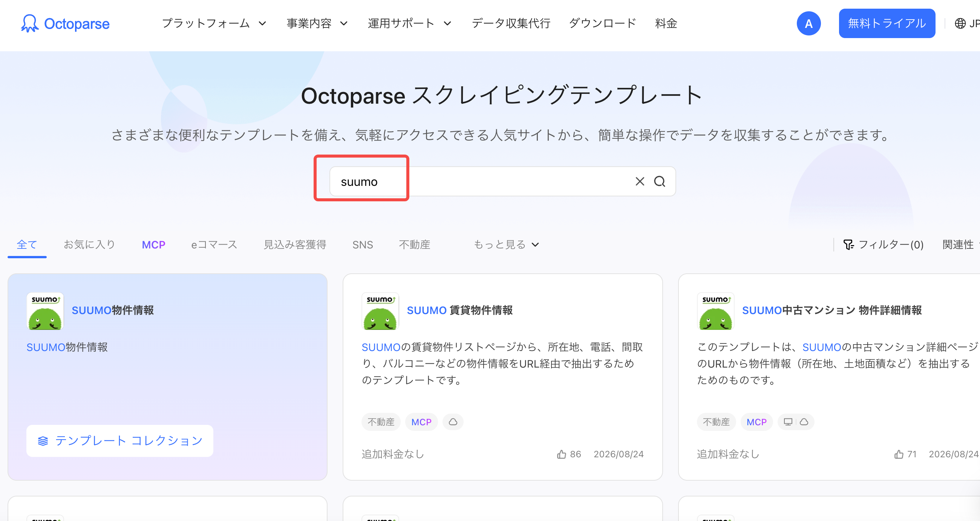The image size is (980, 521).
Task: Select the 全て tab
Action: pos(27,245)
